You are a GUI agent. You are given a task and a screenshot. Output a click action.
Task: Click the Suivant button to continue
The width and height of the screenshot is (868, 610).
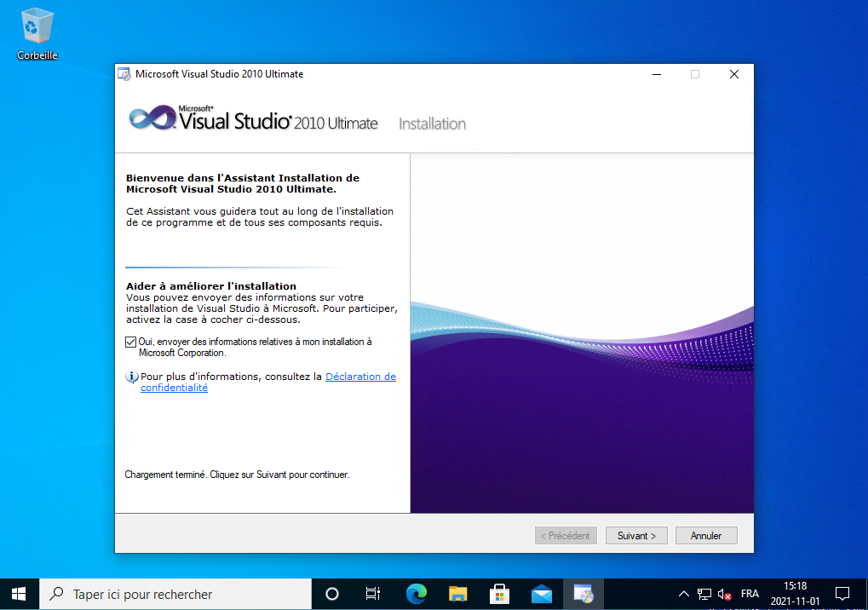[636, 536]
